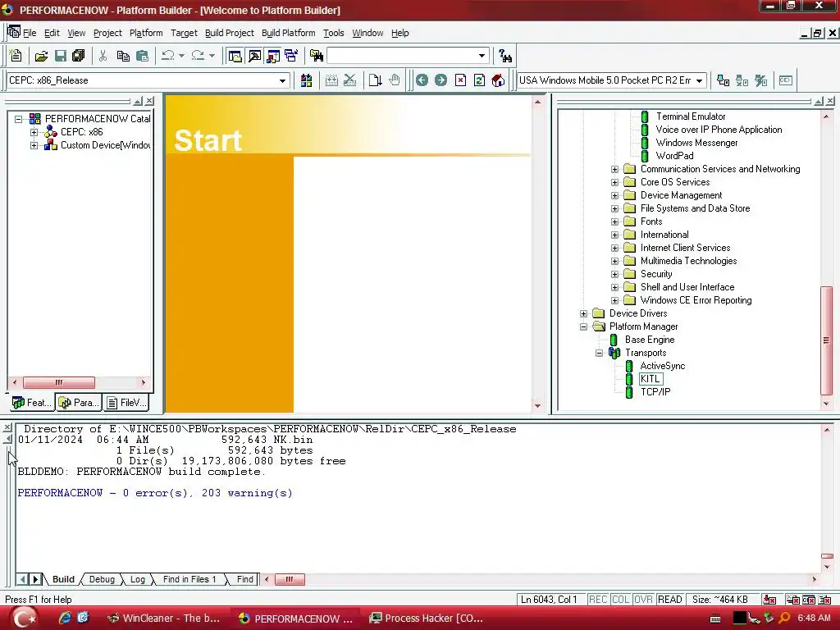Expand the Security folder
The width and height of the screenshot is (840, 630).
coord(614,274)
